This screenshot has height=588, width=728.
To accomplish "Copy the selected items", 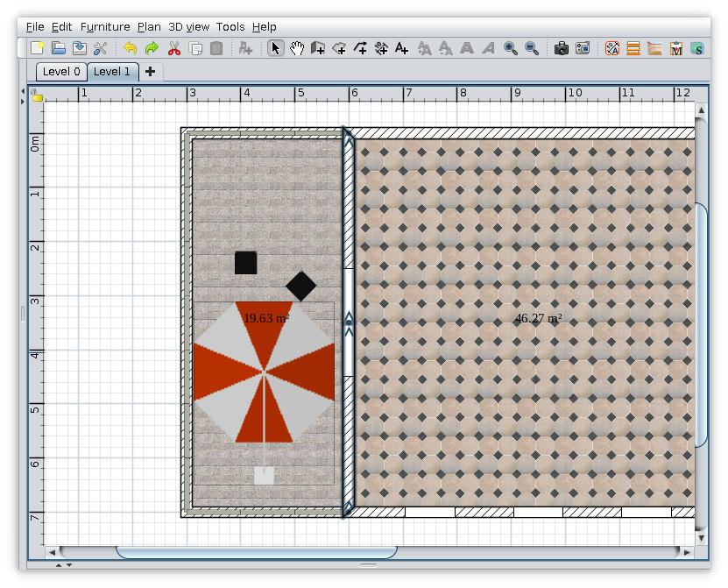I will click(x=195, y=48).
